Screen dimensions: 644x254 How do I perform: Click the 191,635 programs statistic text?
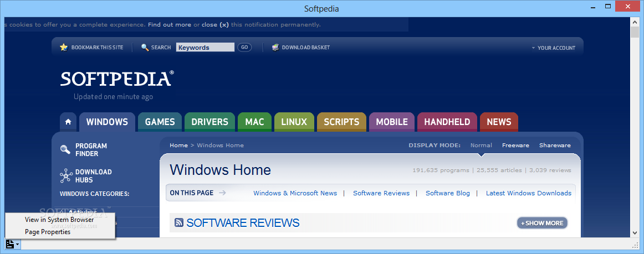coord(441,170)
